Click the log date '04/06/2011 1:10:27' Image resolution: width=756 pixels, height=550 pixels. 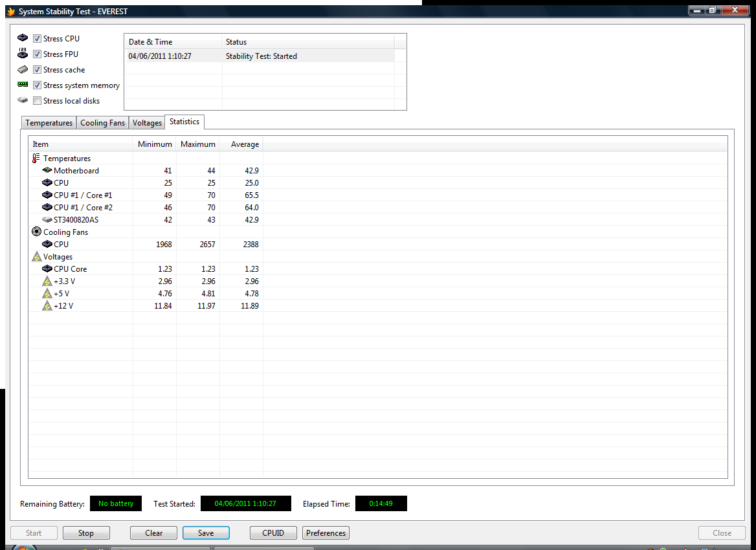coord(160,56)
